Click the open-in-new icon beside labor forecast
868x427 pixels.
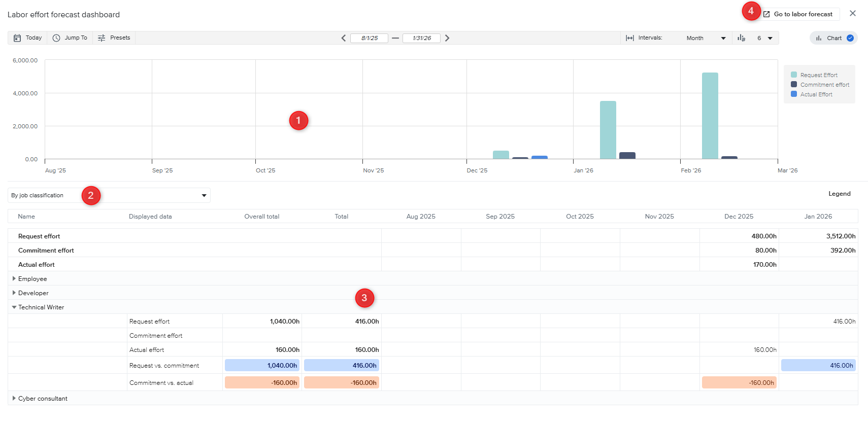tap(766, 14)
